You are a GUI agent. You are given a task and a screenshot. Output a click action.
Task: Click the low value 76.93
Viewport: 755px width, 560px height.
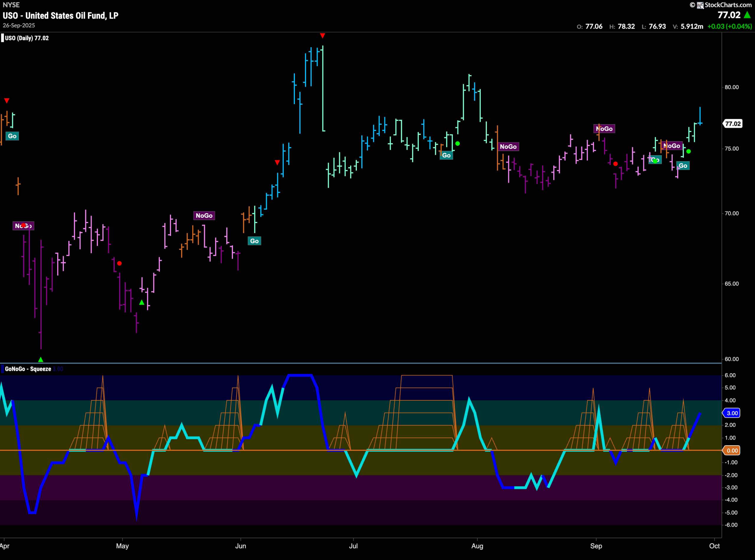click(657, 27)
